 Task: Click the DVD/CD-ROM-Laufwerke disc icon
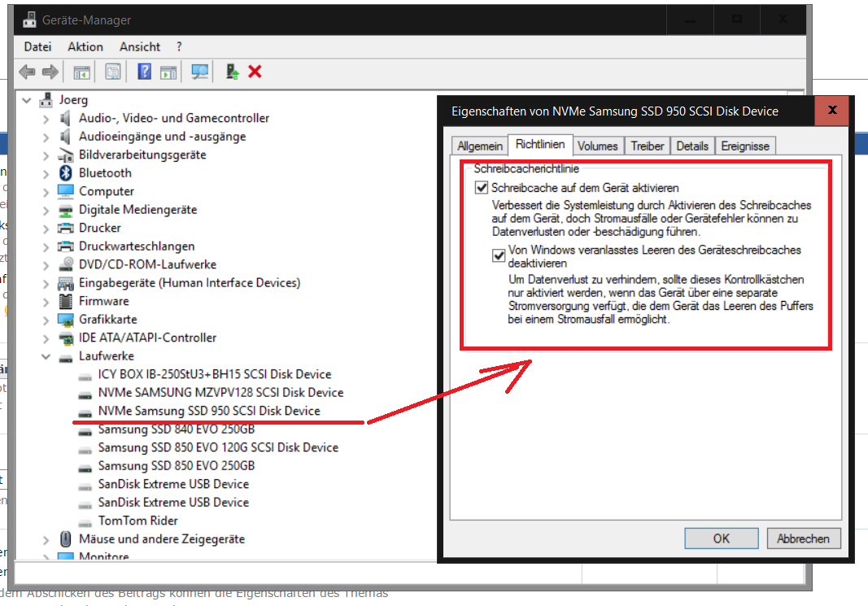(x=66, y=264)
